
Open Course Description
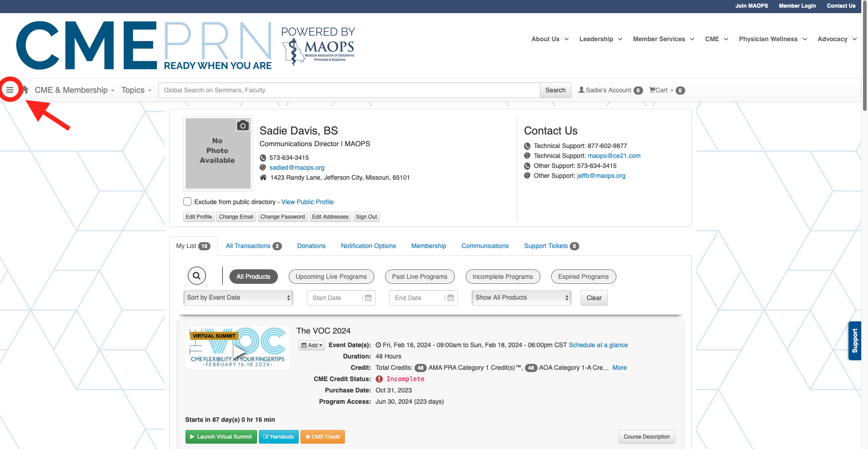click(647, 437)
